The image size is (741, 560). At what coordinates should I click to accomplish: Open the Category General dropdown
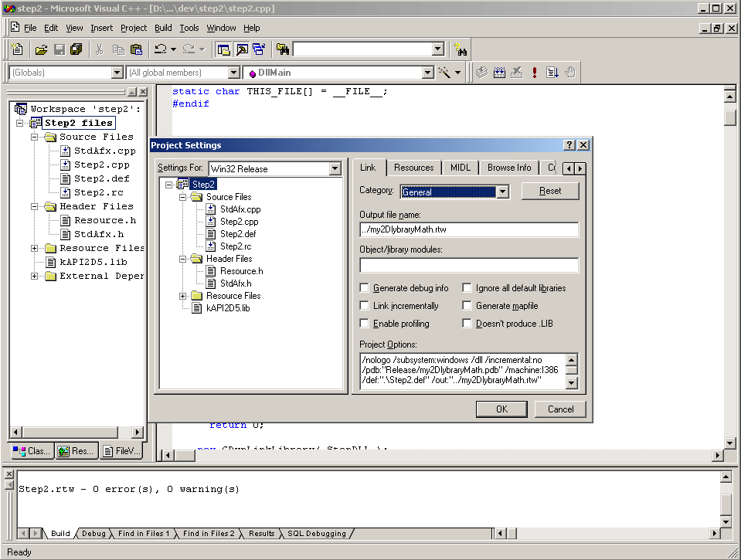tap(503, 192)
